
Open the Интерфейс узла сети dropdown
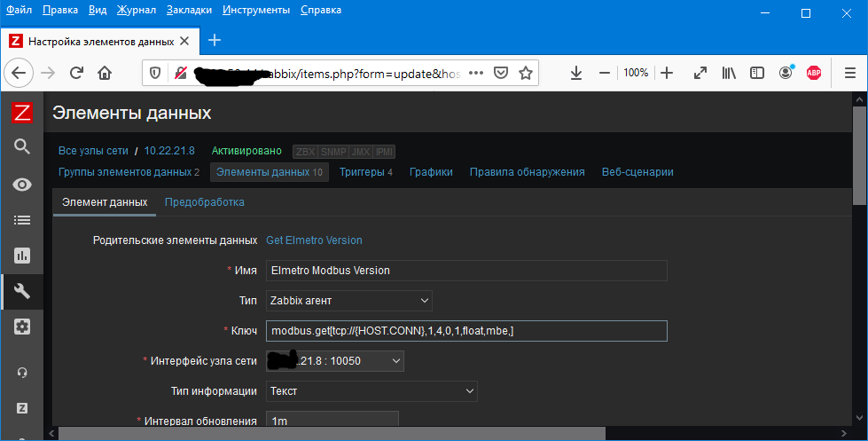335,360
